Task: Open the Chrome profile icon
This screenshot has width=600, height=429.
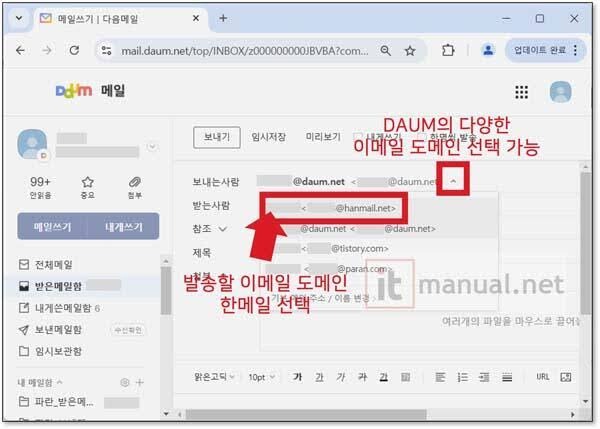Action: (x=488, y=50)
